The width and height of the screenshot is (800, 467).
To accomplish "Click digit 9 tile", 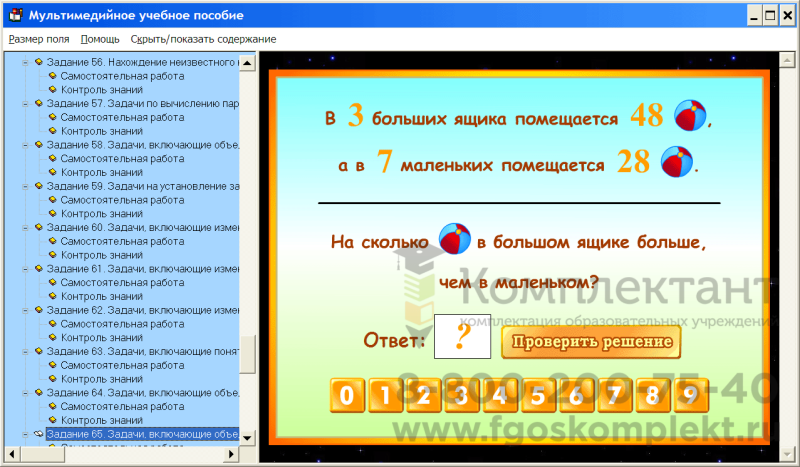I will click(x=691, y=395).
